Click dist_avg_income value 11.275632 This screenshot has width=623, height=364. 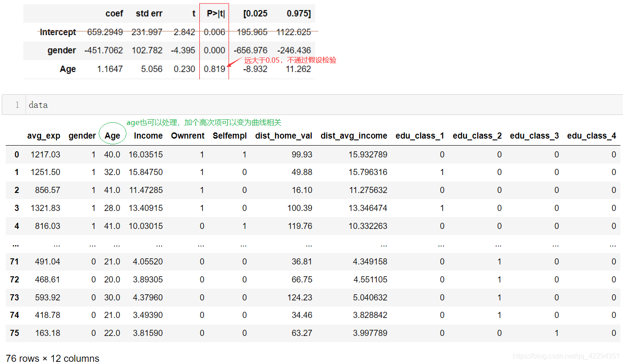tap(368, 190)
